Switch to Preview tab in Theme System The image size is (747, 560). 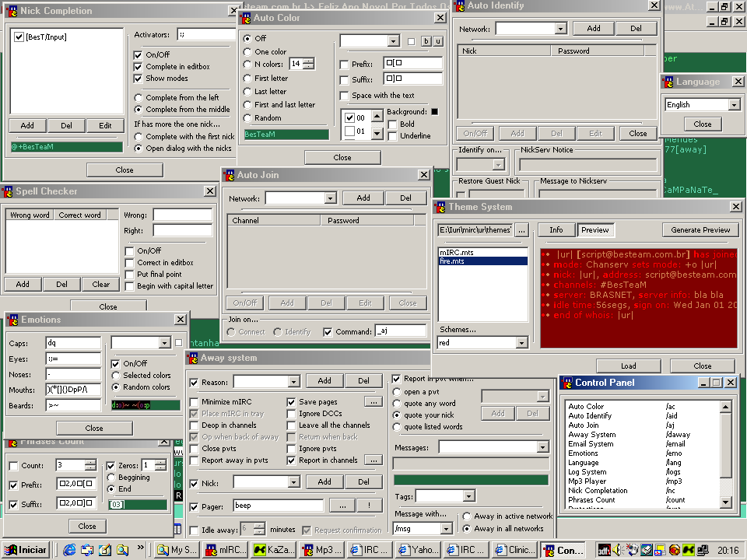point(595,230)
